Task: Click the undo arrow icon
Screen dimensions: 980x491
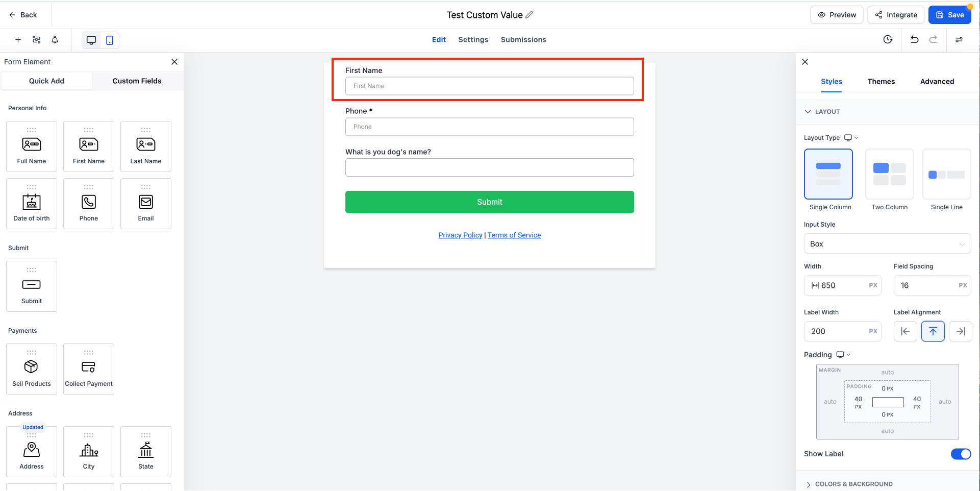Action: click(914, 40)
